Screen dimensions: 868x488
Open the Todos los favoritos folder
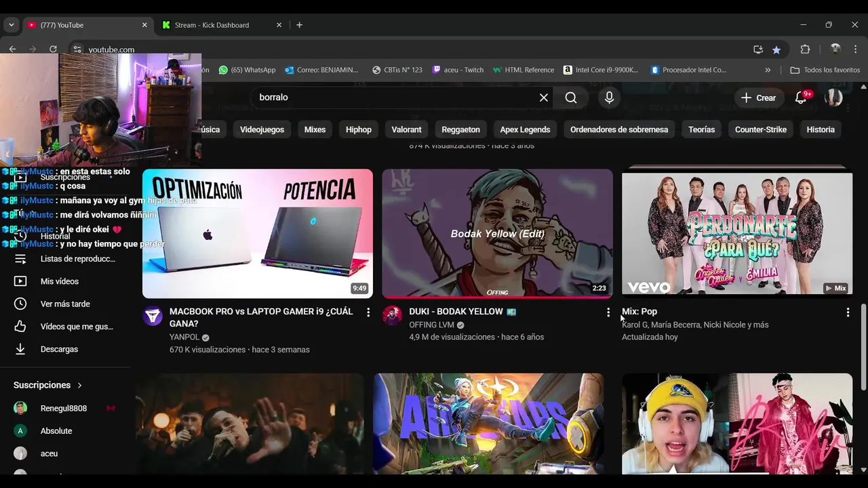coord(825,70)
